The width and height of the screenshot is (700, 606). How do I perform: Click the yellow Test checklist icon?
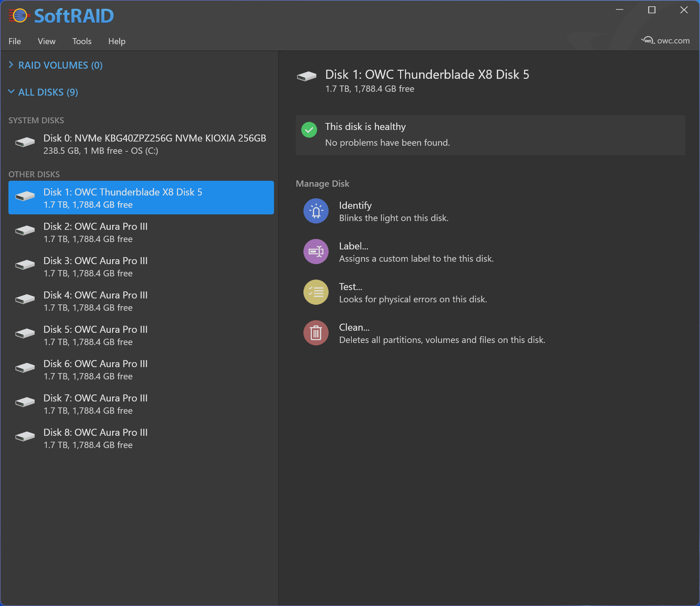click(x=316, y=292)
